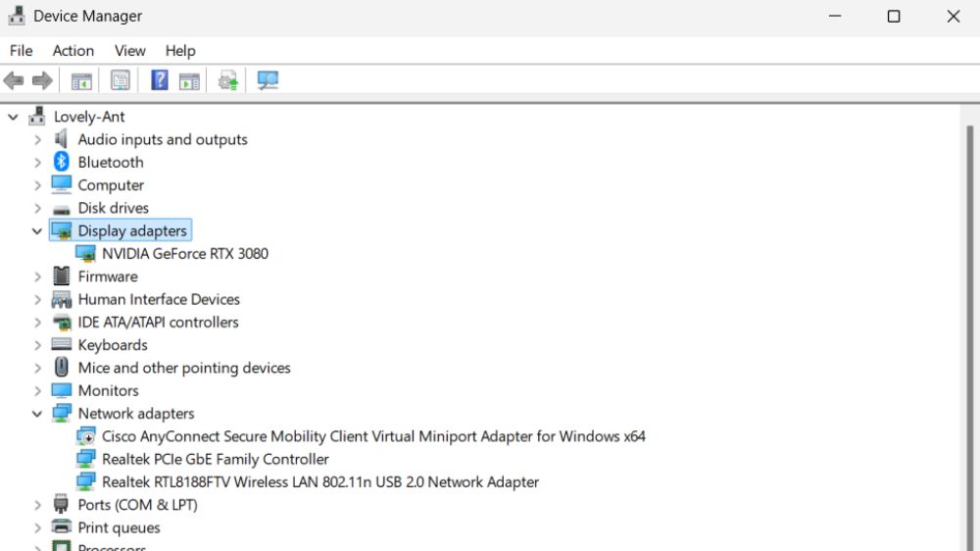
Task: Click the Print queues printer icon
Action: 61,526
